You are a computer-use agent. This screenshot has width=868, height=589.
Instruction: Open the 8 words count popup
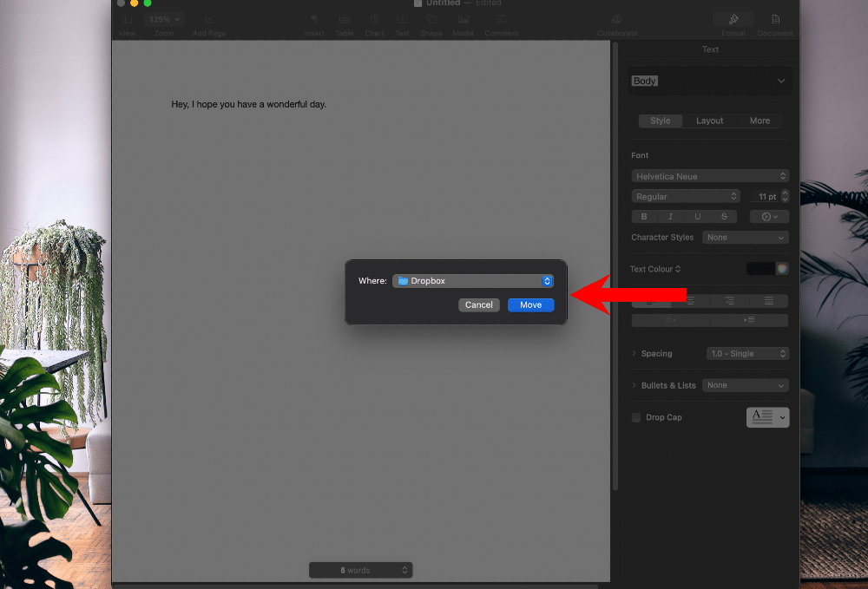pyautogui.click(x=360, y=570)
